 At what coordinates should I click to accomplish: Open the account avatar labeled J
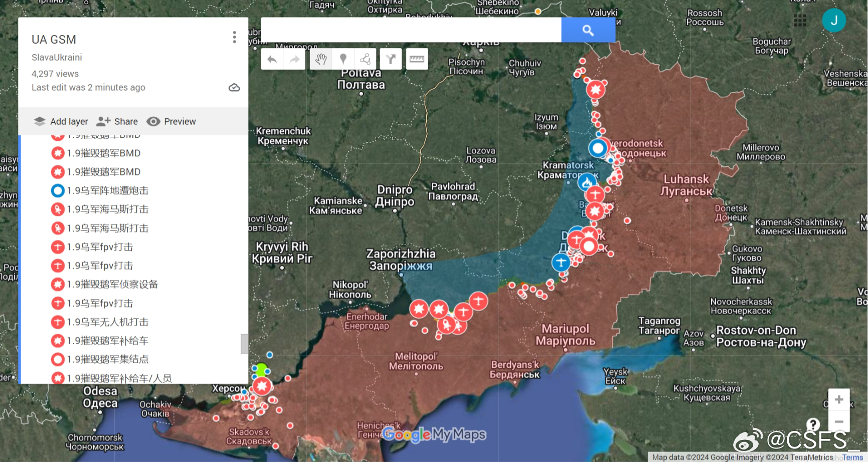(833, 21)
